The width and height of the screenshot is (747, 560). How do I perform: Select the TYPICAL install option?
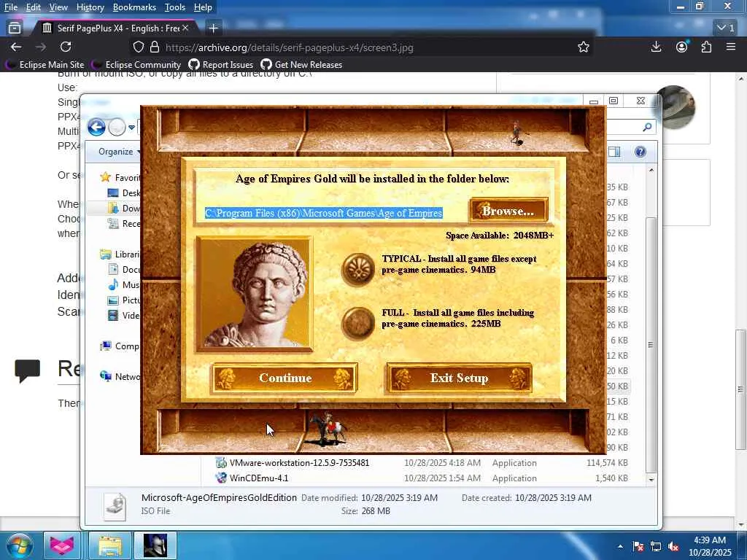tap(358, 269)
